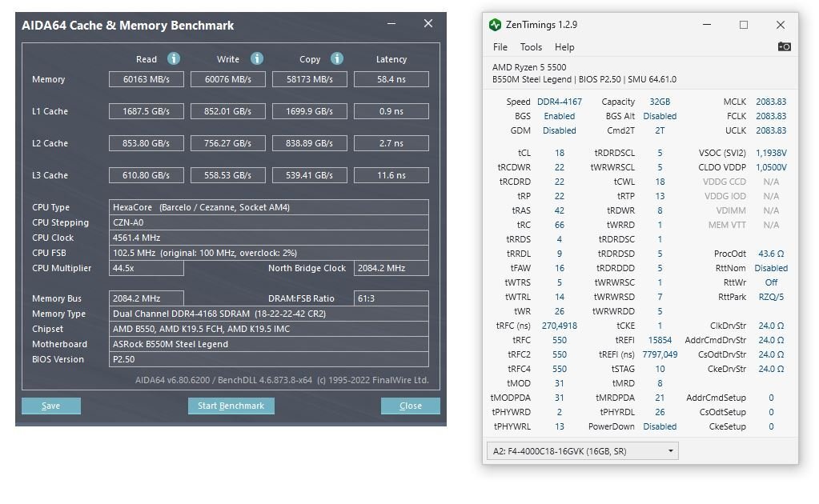Click the Memory Type field DDR4-4168

click(x=269, y=314)
